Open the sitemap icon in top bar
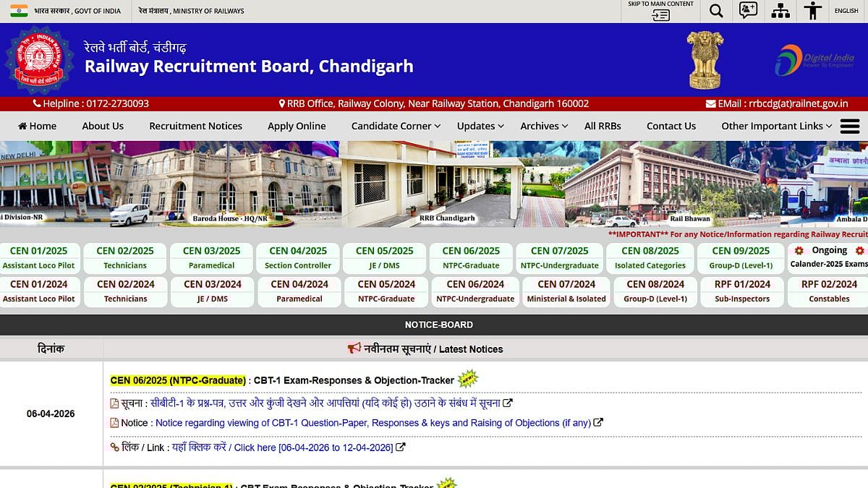 click(780, 11)
